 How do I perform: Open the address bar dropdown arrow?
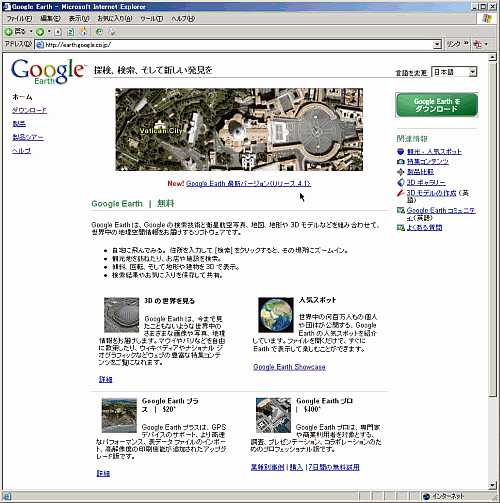(x=437, y=44)
